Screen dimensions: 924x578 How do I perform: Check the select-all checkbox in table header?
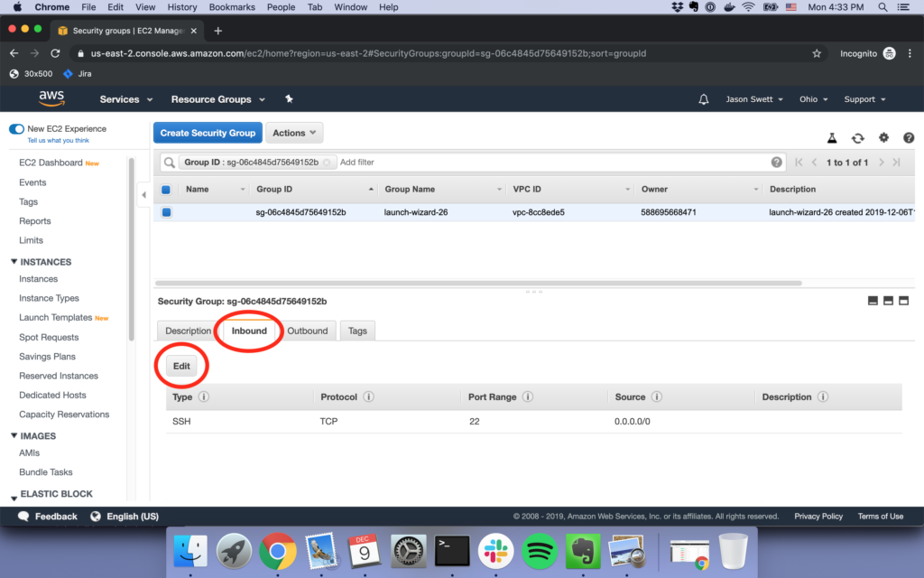click(x=166, y=190)
